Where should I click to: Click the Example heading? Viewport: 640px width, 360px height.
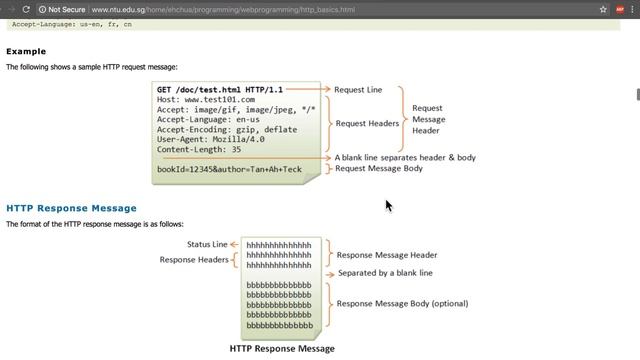click(x=26, y=51)
